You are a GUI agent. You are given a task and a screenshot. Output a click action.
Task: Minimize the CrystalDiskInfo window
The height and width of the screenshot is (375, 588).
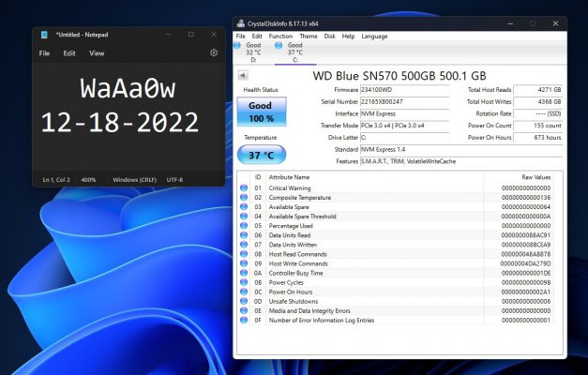point(510,23)
